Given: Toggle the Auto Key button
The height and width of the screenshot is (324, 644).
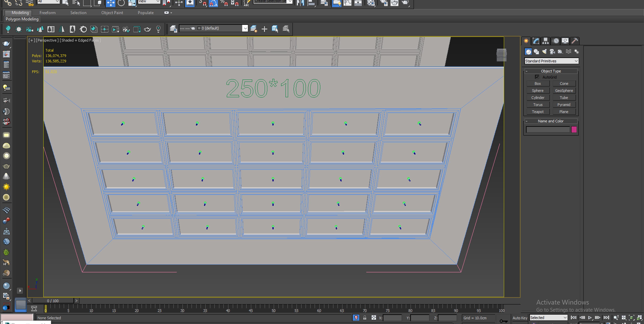Looking at the screenshot, I should coord(520,318).
